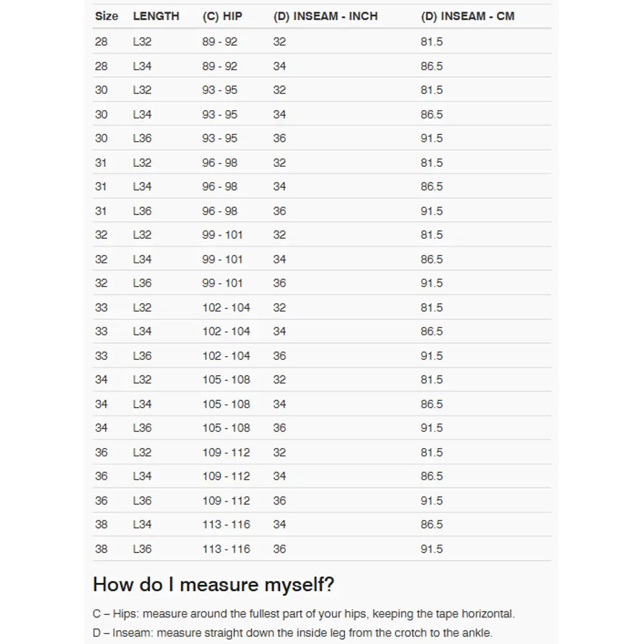This screenshot has width=644, height=644.
Task: Click hip range 99 - 101 in size 32 L32 row
Action: (222, 235)
